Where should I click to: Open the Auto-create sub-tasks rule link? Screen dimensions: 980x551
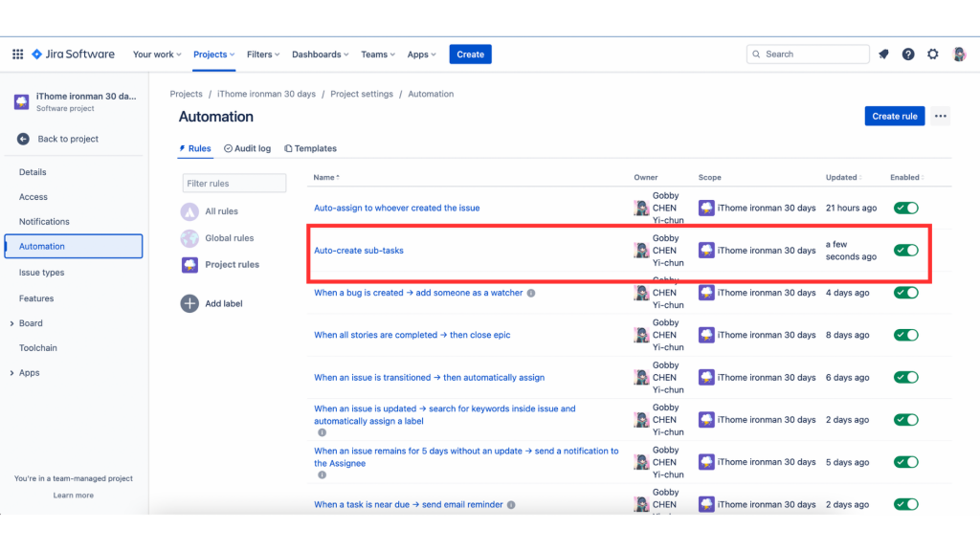pos(359,251)
